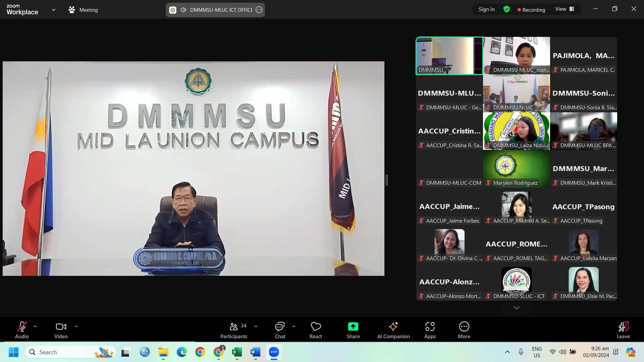Open the Wi-Fi network tray icon
Screen dimensions: 644x362
[x=552, y=352]
